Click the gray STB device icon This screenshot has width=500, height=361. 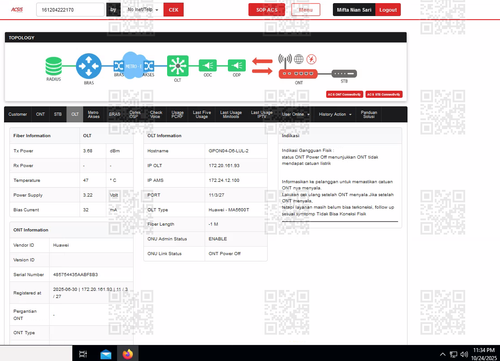coord(344,73)
